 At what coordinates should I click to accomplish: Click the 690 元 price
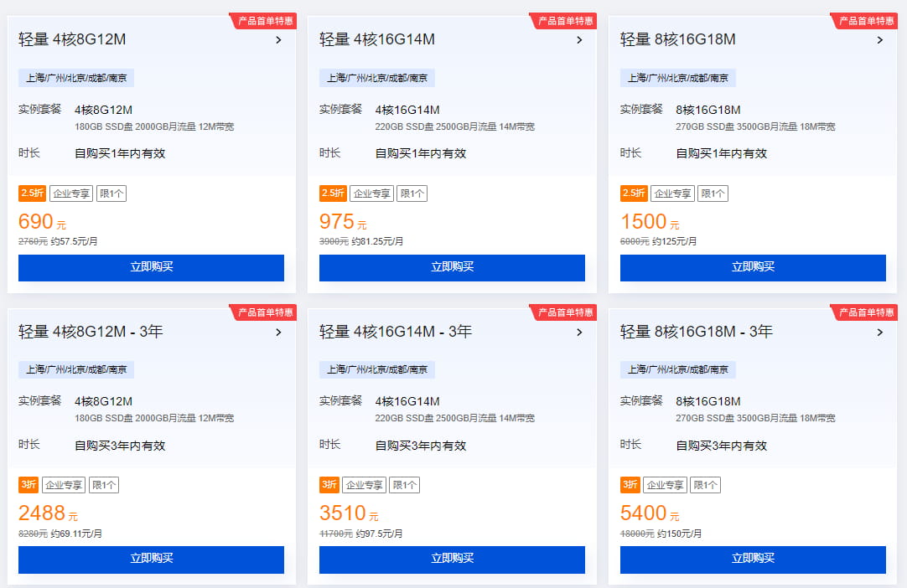pyautogui.click(x=42, y=221)
